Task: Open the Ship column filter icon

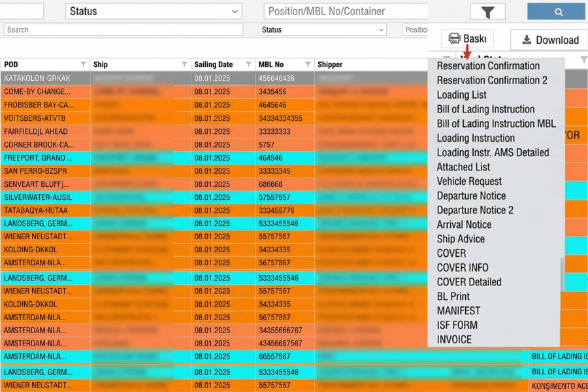Action: [x=184, y=65]
